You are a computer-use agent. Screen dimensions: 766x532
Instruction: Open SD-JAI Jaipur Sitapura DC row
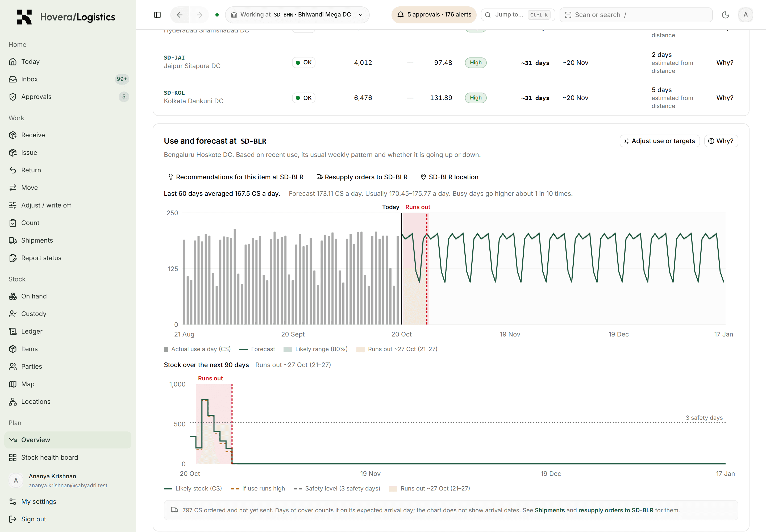(x=451, y=63)
